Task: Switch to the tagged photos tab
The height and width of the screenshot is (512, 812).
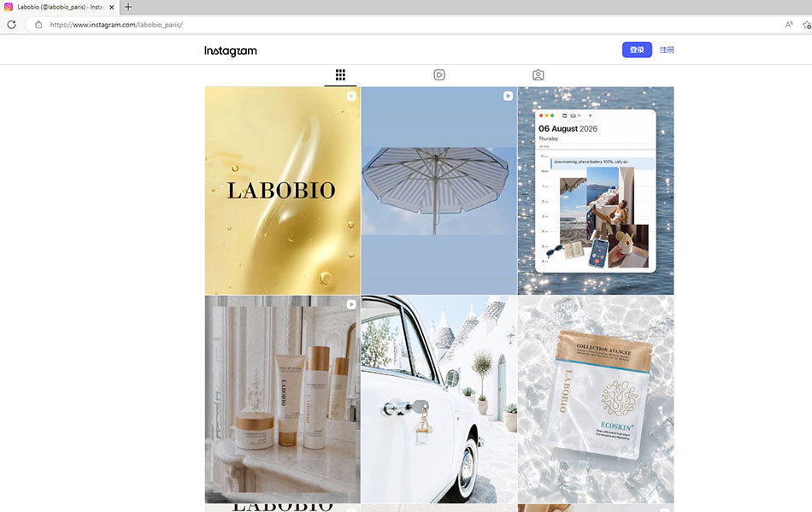Action: (538, 75)
